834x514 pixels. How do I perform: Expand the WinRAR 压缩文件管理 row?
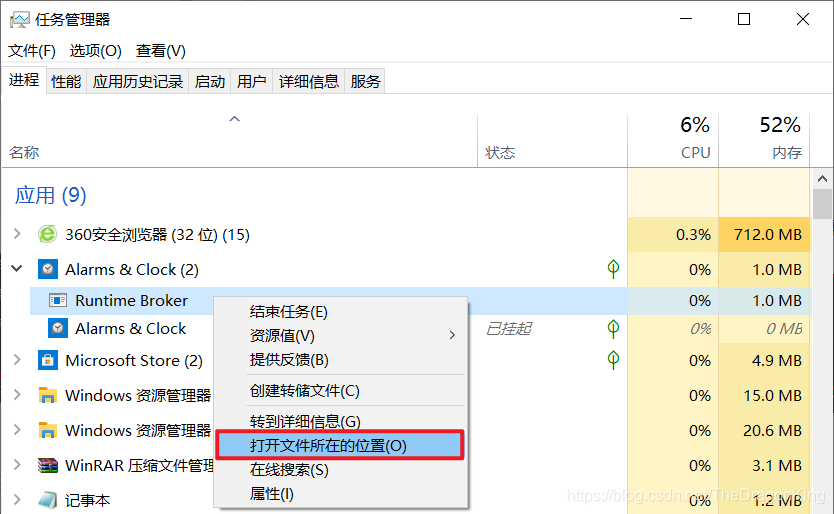[17, 465]
